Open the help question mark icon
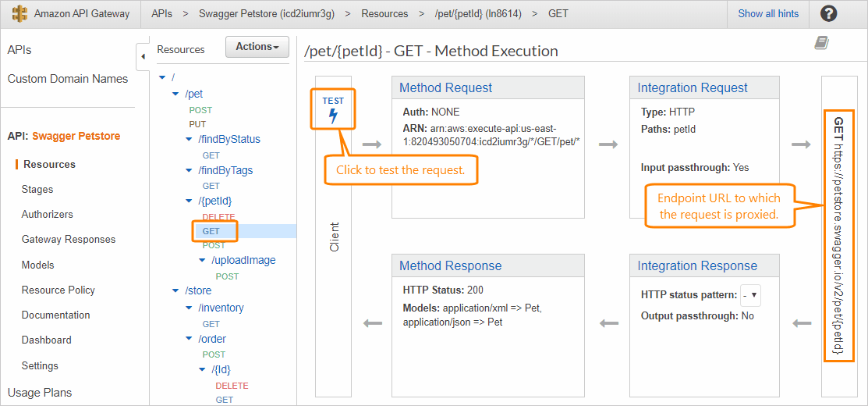 pos(828,13)
